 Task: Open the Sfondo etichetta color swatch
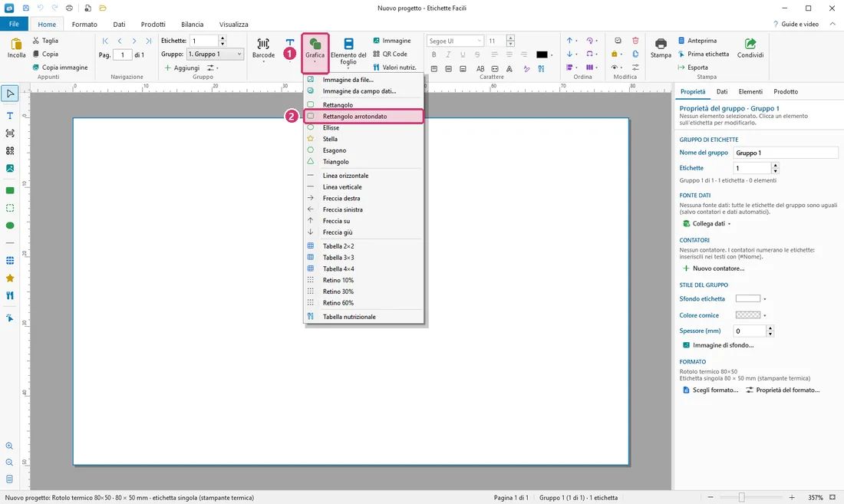coord(747,298)
